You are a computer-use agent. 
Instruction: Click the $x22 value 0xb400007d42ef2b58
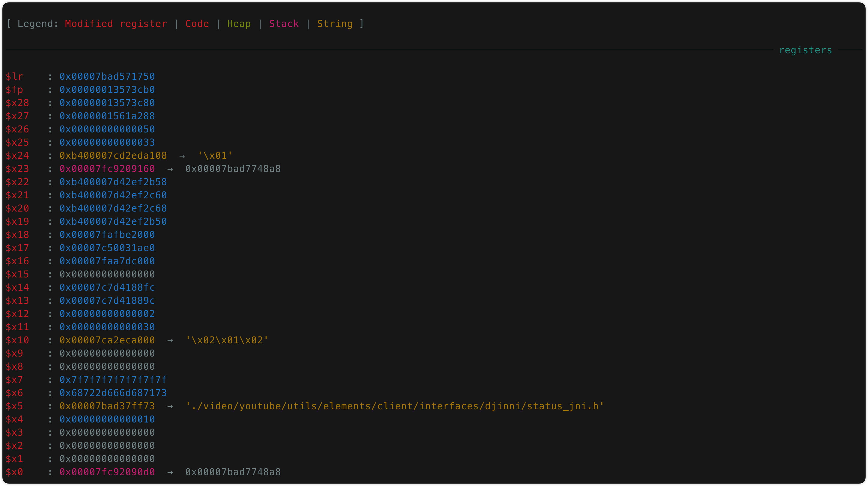click(x=113, y=182)
